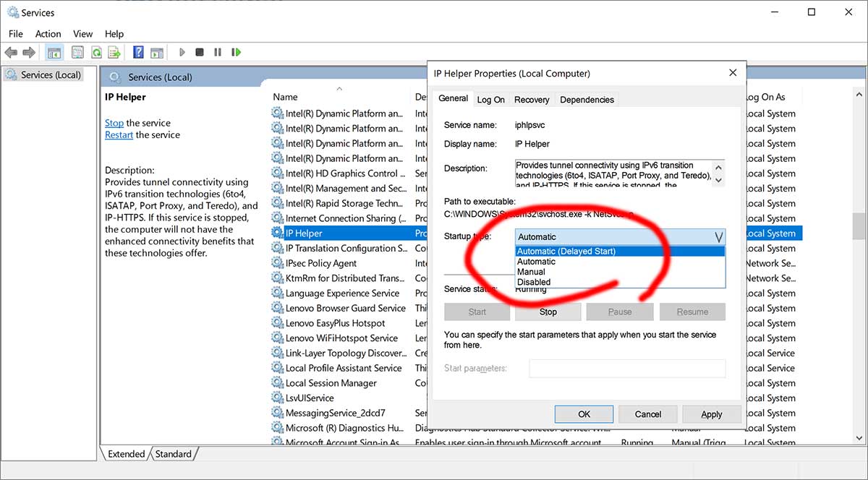Select Disabled in the startup type list
The image size is (868, 480).
pyautogui.click(x=534, y=282)
